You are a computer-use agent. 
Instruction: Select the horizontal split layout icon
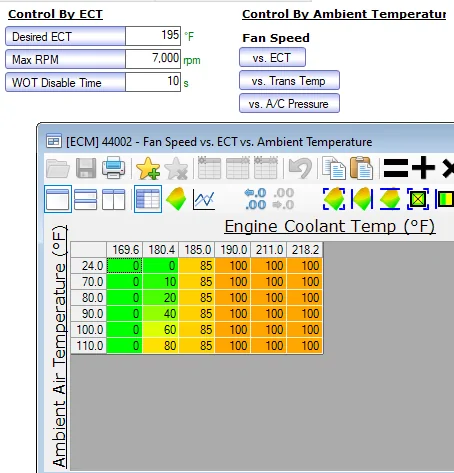coord(86,199)
